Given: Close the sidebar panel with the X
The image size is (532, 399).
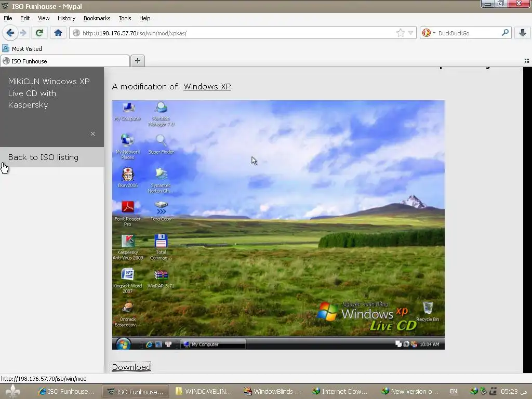Looking at the screenshot, I should point(92,134).
